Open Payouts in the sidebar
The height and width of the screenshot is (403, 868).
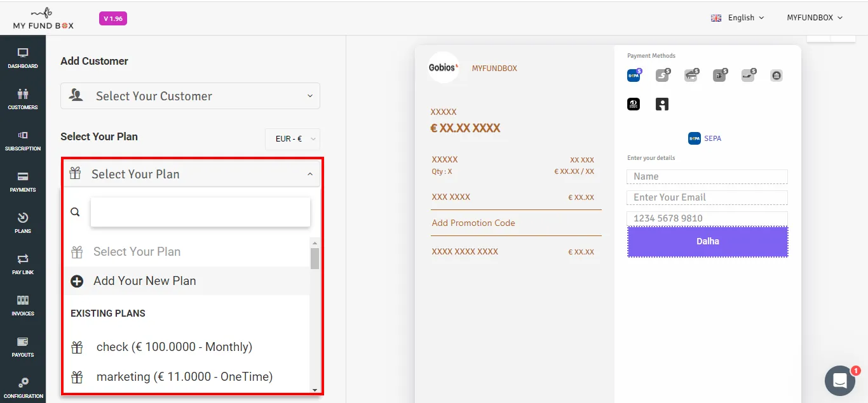pyautogui.click(x=23, y=347)
